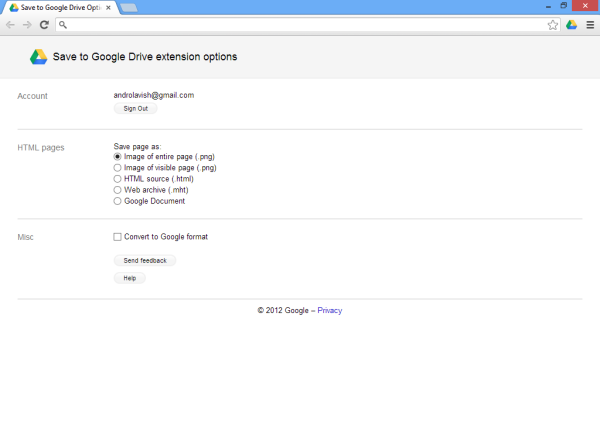The image size is (600, 426).
Task: Bookmark this page with the star icon
Action: click(553, 25)
